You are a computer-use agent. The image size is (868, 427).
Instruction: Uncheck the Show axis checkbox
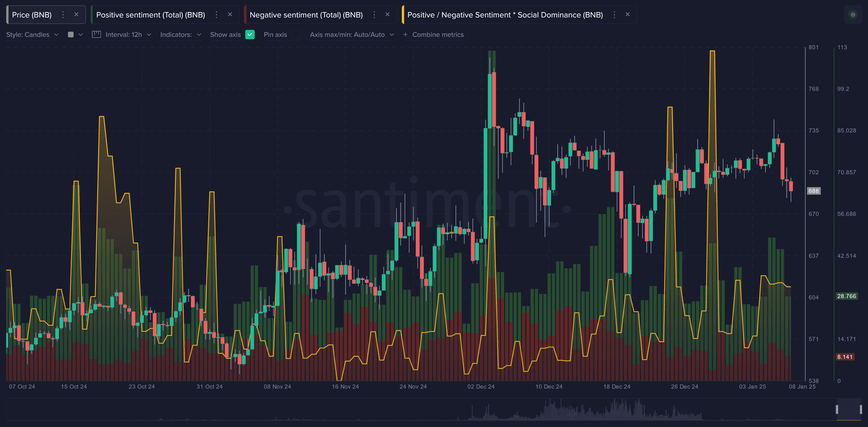coord(250,34)
